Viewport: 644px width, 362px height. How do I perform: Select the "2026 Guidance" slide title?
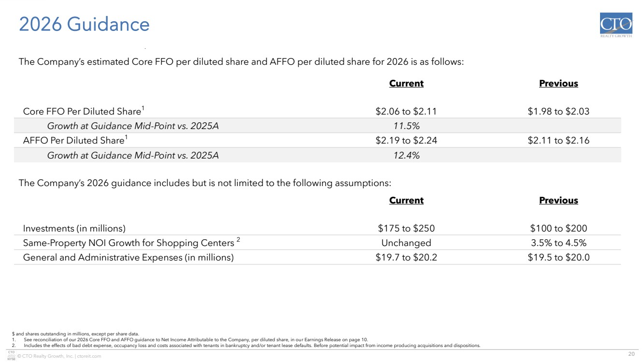pyautogui.click(x=84, y=25)
